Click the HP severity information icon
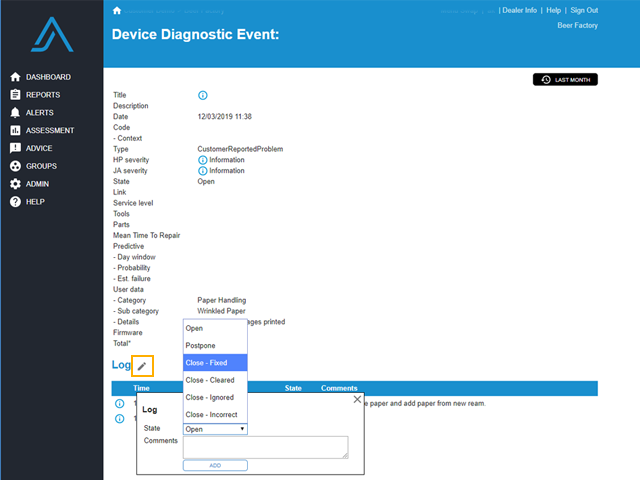This screenshot has width=640, height=480. (x=203, y=160)
